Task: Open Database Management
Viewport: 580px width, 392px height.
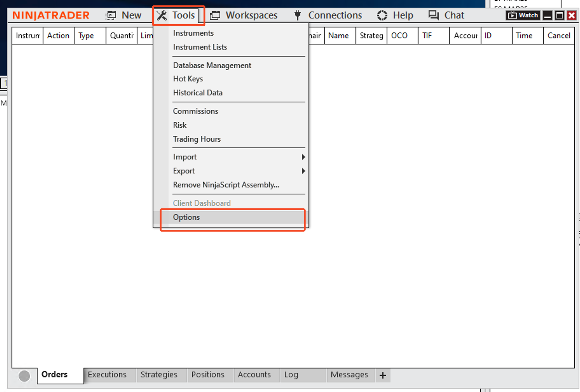Action: (x=212, y=65)
